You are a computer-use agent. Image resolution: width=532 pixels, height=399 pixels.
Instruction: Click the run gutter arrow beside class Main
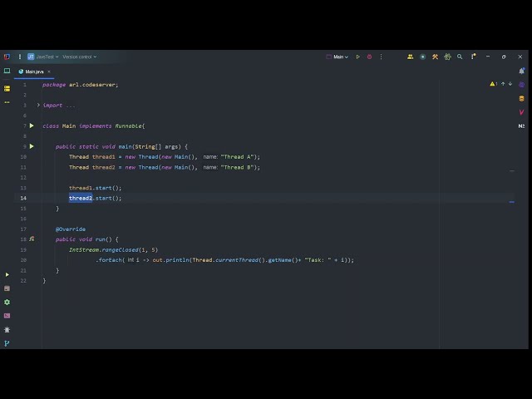pyautogui.click(x=32, y=126)
